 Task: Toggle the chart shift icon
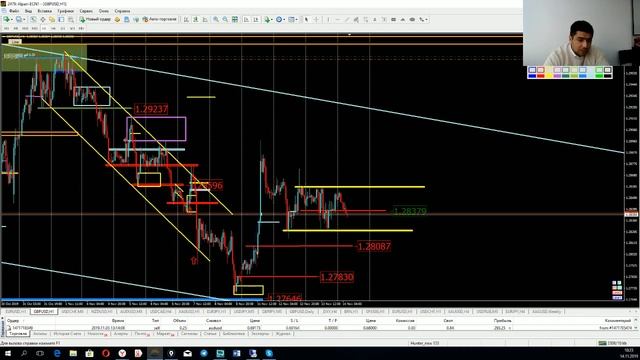click(256, 20)
